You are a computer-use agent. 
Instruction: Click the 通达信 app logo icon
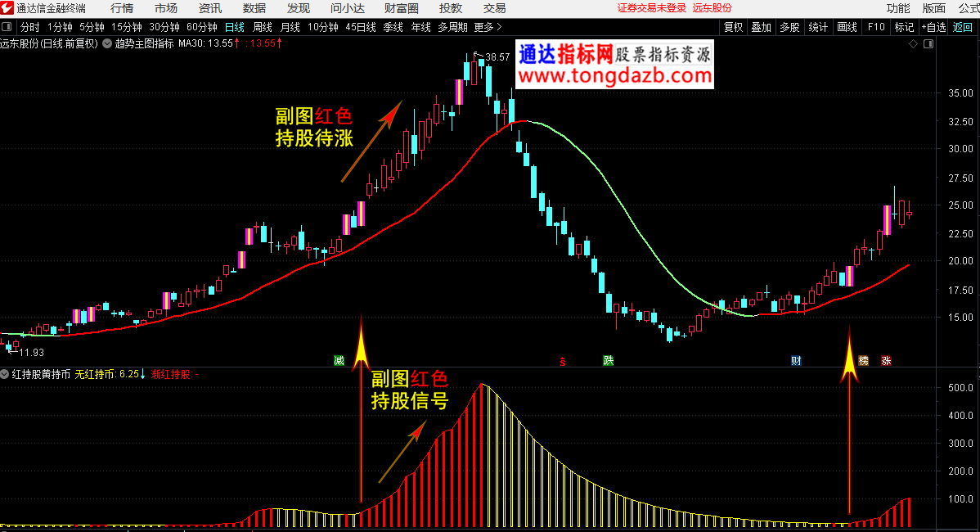pyautogui.click(x=7, y=8)
